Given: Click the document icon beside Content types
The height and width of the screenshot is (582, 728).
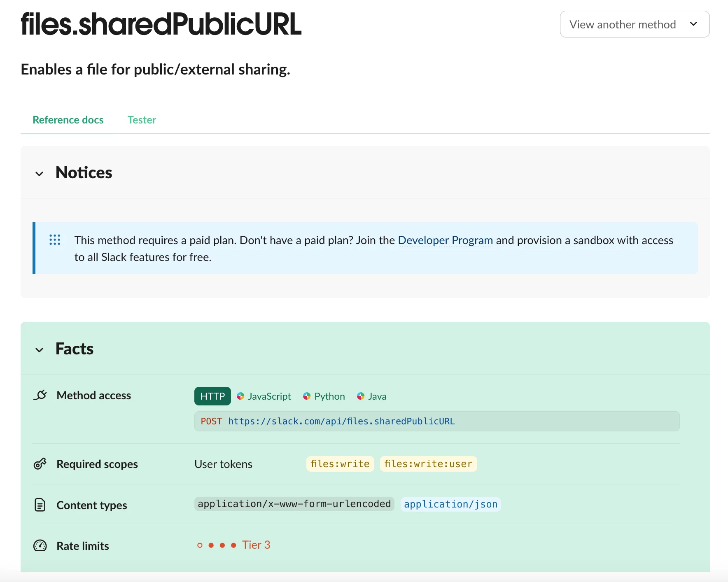Looking at the screenshot, I should 40,505.
